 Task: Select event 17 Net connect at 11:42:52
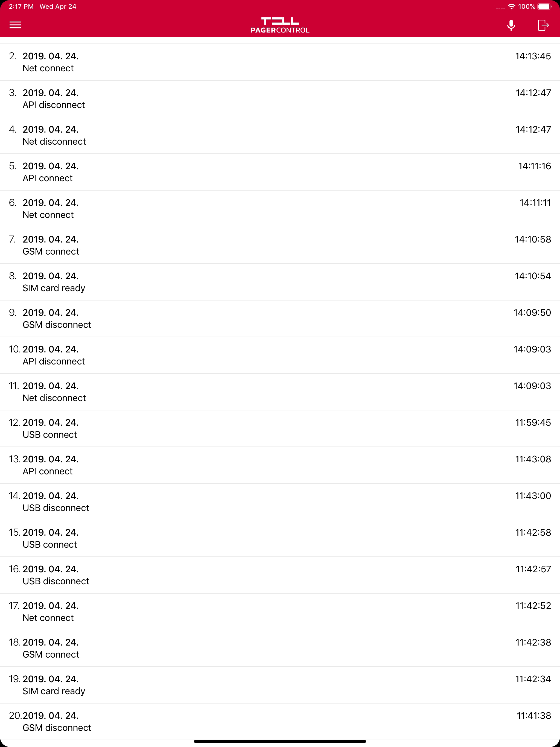280,612
